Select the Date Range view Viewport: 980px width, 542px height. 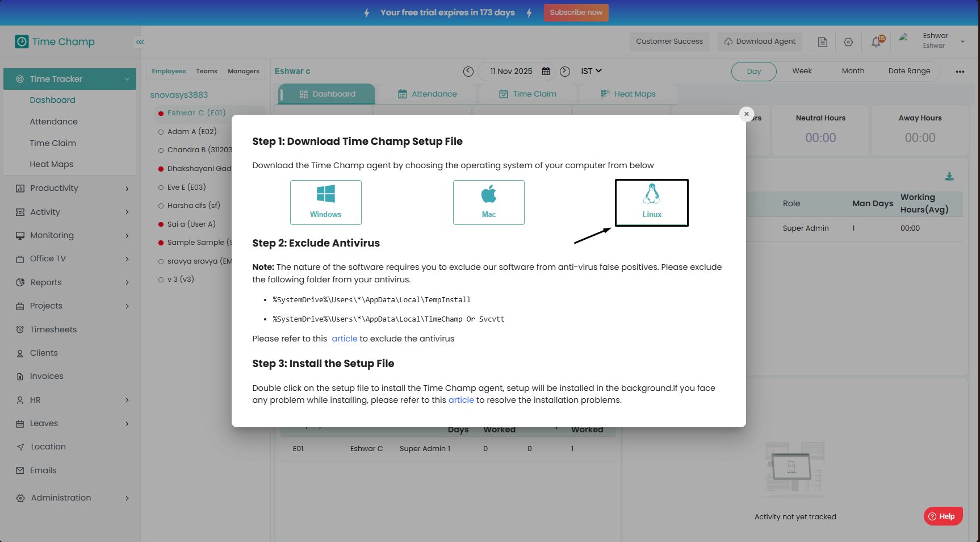[910, 71]
